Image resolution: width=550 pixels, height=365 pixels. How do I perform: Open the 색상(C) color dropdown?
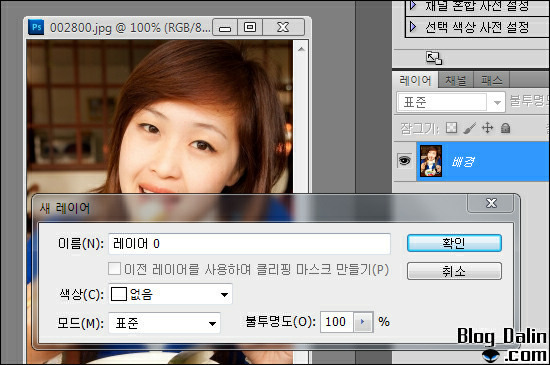click(170, 294)
